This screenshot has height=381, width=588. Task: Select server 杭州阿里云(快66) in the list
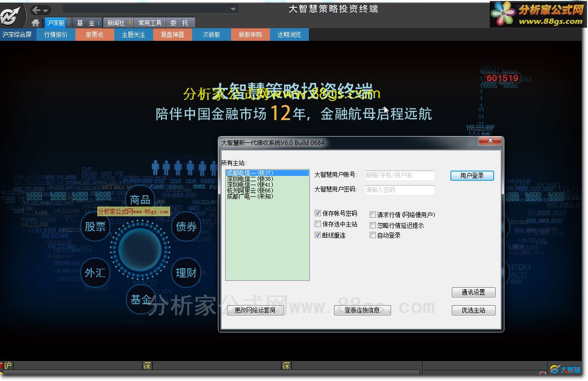tap(267, 190)
